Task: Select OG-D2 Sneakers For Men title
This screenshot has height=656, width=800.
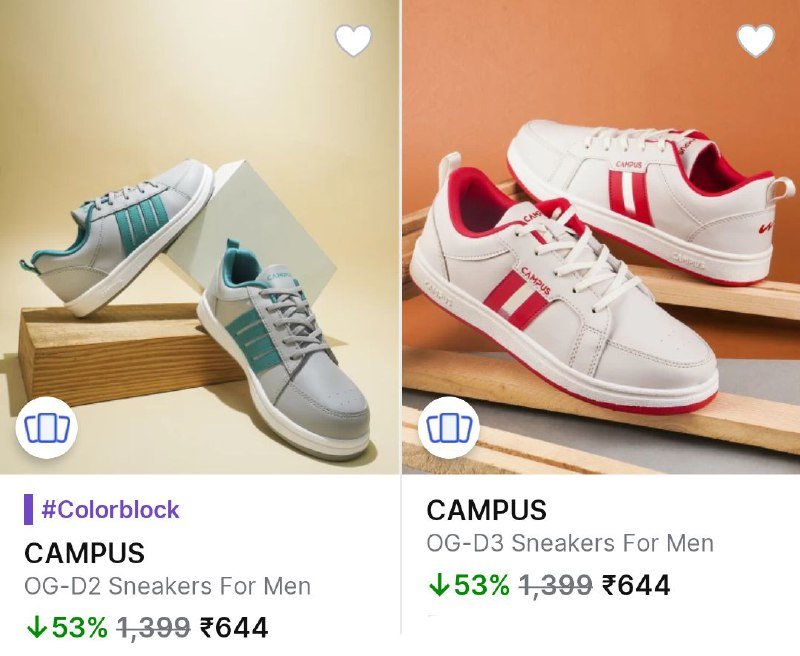Action: [x=167, y=586]
